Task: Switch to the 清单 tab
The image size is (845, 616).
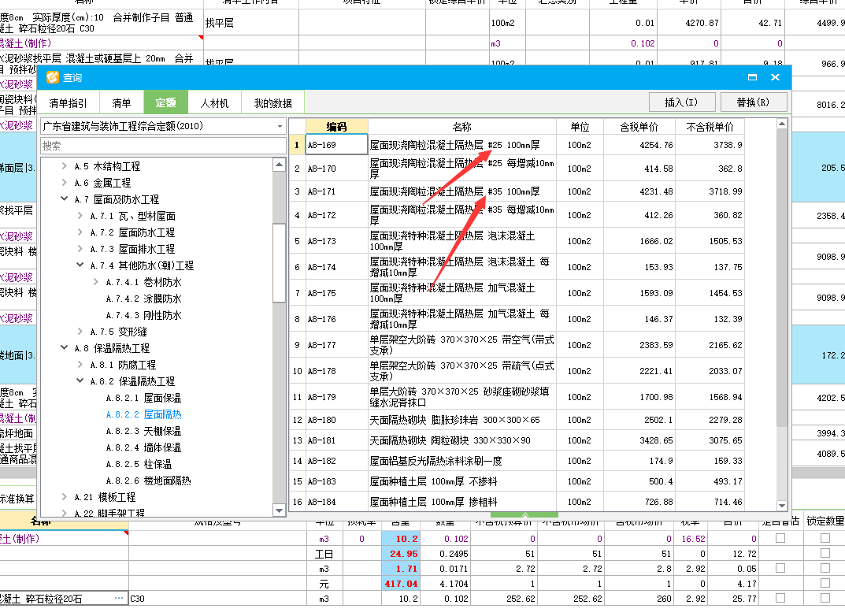Action: pyautogui.click(x=121, y=102)
